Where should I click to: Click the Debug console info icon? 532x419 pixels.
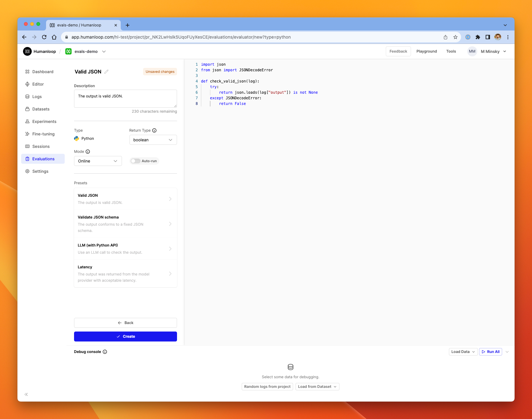pyautogui.click(x=105, y=352)
